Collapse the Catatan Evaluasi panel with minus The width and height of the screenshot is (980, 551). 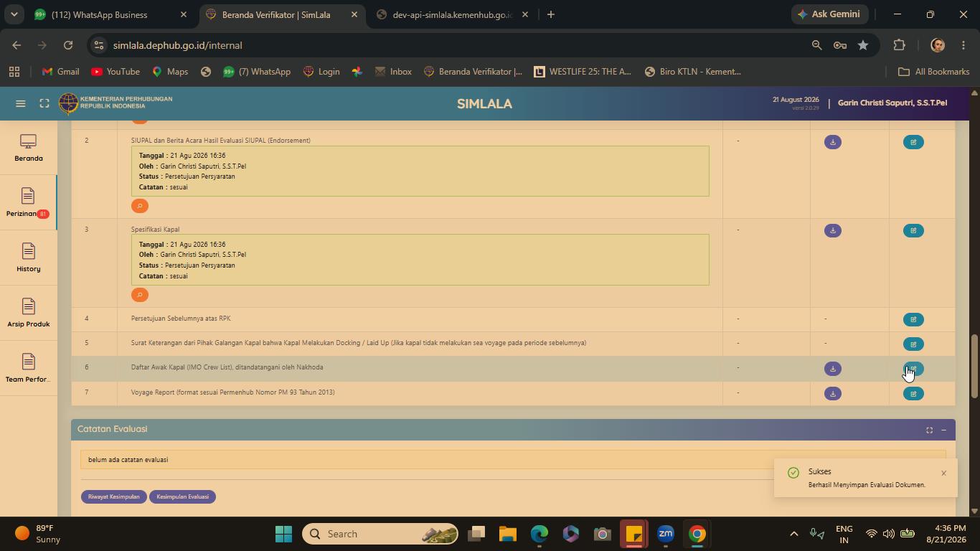[943, 430]
